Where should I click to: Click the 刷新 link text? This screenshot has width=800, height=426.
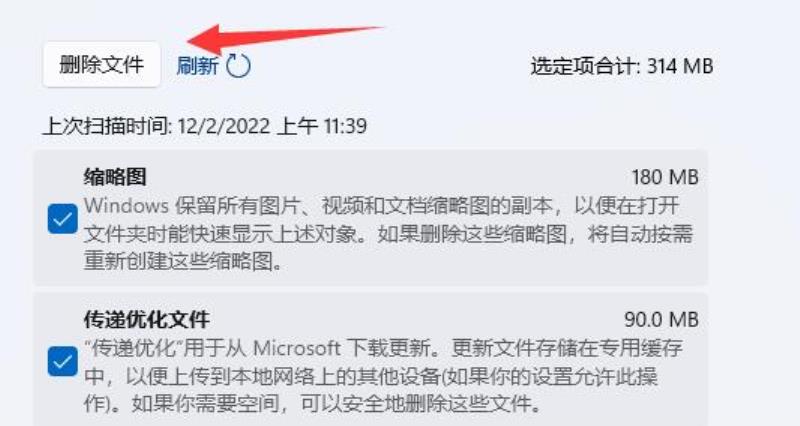(x=197, y=66)
